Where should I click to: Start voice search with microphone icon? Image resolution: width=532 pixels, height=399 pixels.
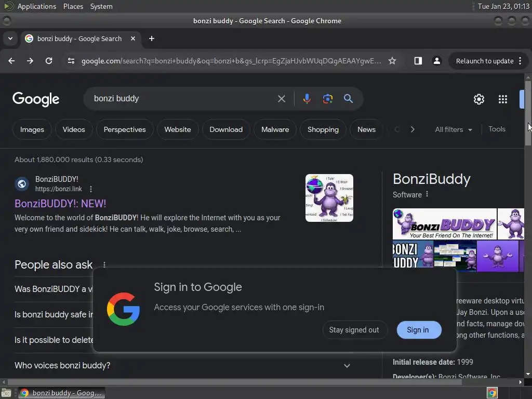307,99
